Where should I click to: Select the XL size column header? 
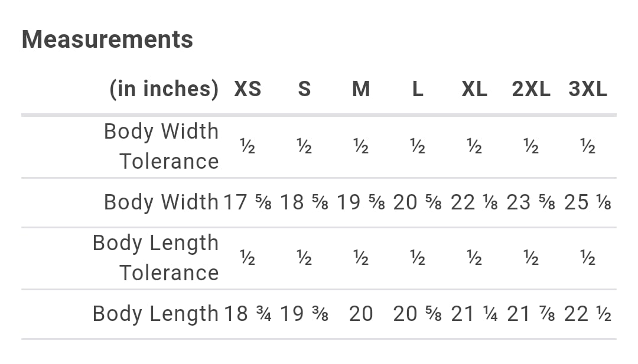(x=474, y=89)
